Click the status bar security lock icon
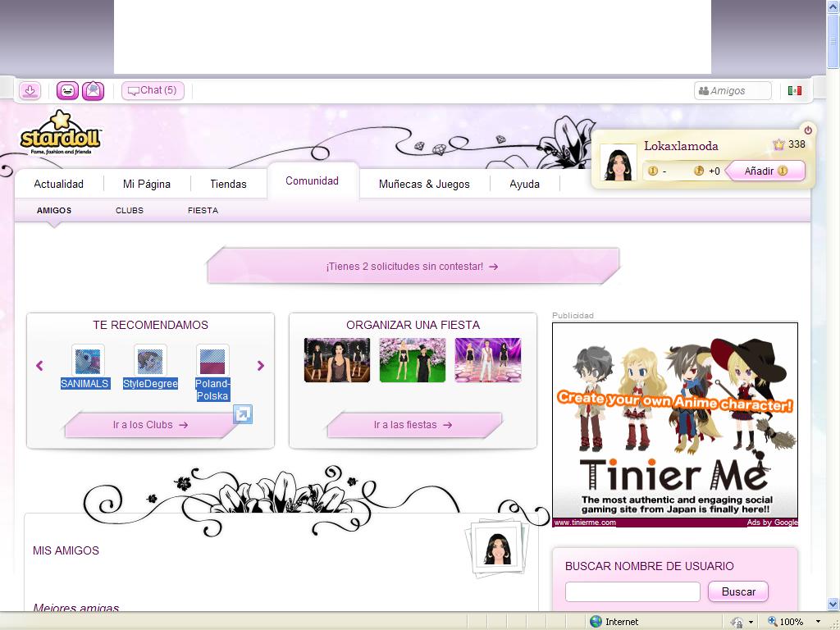 (737, 622)
